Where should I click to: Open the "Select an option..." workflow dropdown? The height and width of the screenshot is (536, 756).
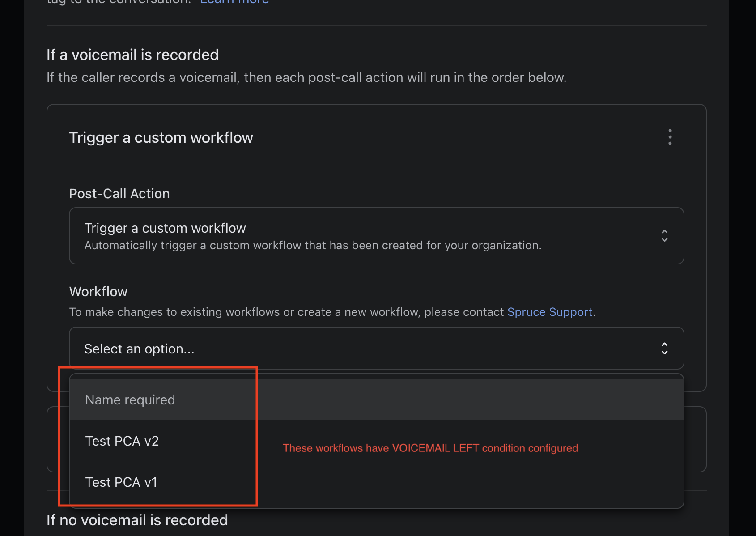click(376, 348)
